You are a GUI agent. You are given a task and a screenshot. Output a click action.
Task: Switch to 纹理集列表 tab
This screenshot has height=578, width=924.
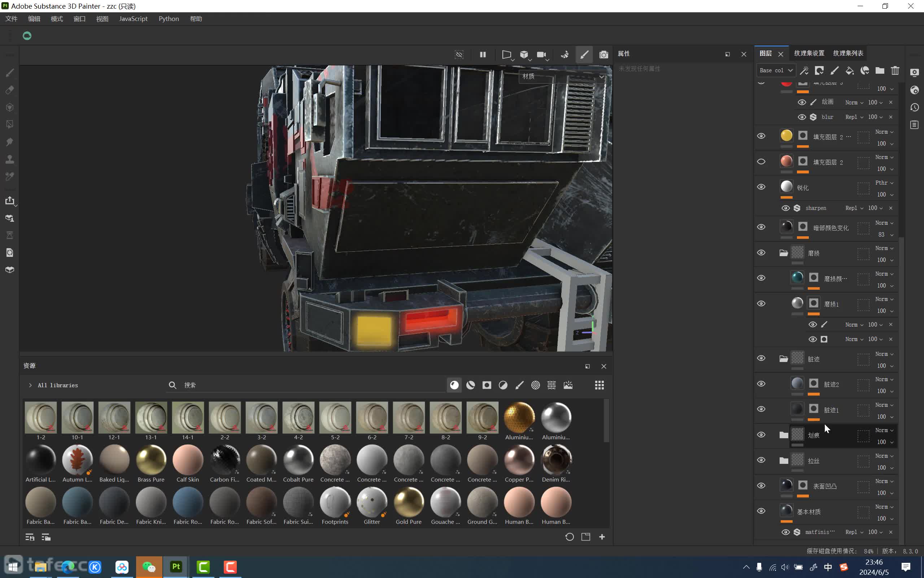848,53
